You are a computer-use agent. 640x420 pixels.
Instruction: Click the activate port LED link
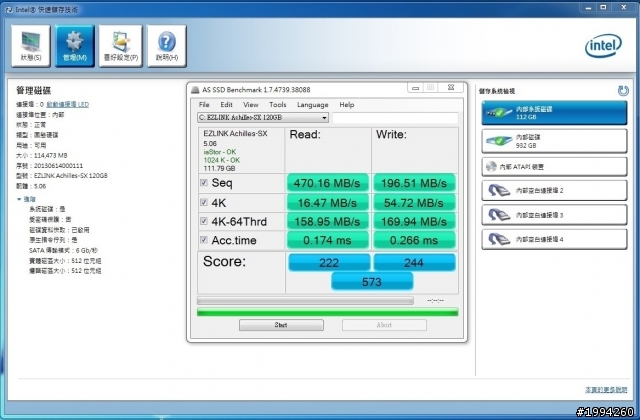pyautogui.click(x=67, y=104)
